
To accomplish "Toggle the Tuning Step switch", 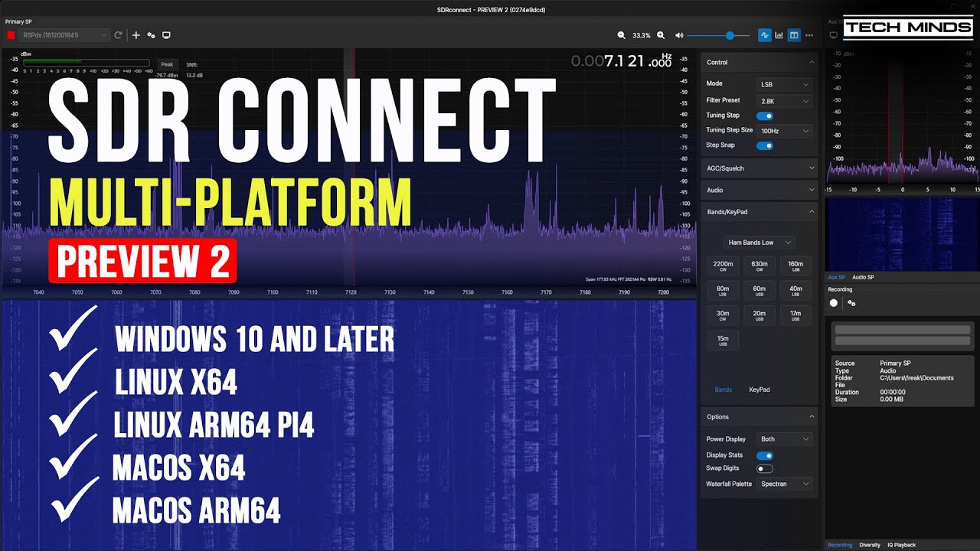I will (x=765, y=116).
